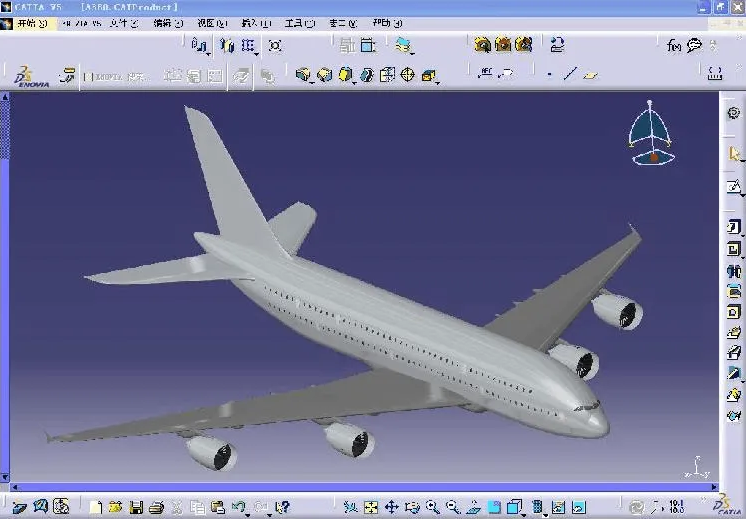Screen dimensions: 746x519
Task: Click the Zoom In magnifier icon
Action: point(433,507)
